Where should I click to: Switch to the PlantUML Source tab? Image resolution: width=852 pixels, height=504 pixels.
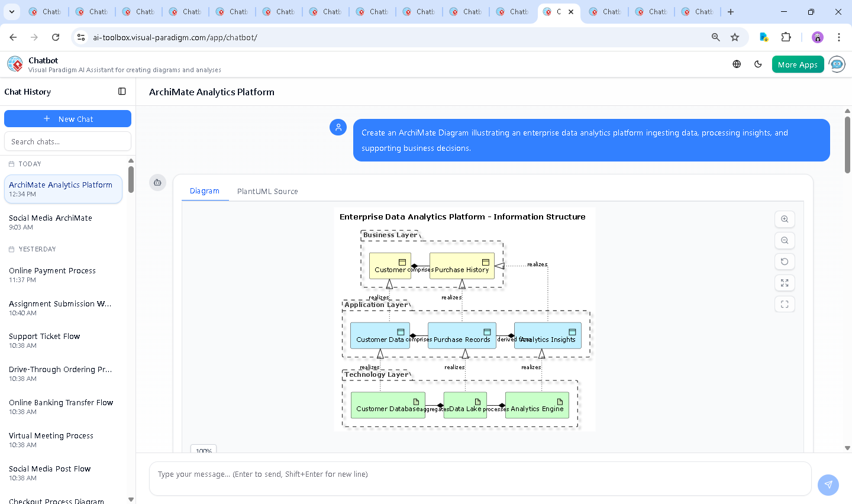coord(267,191)
